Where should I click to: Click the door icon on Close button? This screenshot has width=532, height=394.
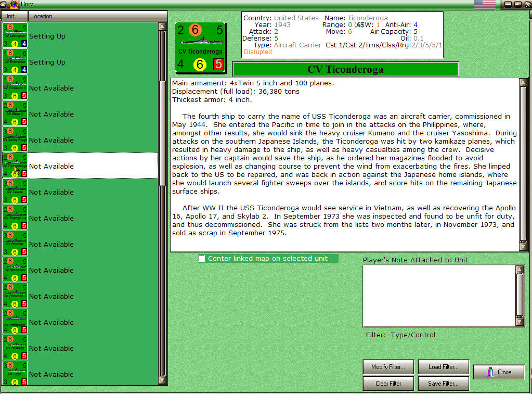[x=490, y=372]
